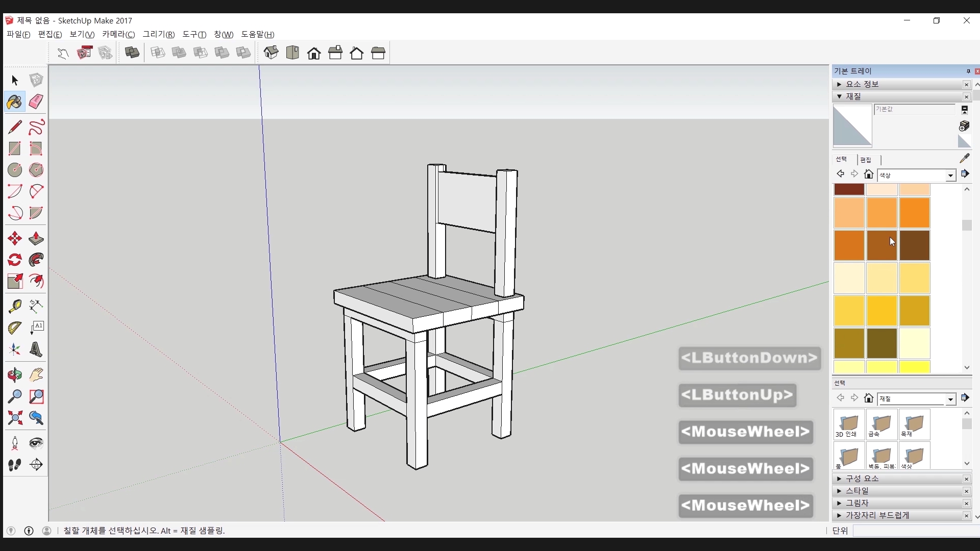
Task: Switch to Iso view house icon
Action: click(x=271, y=53)
